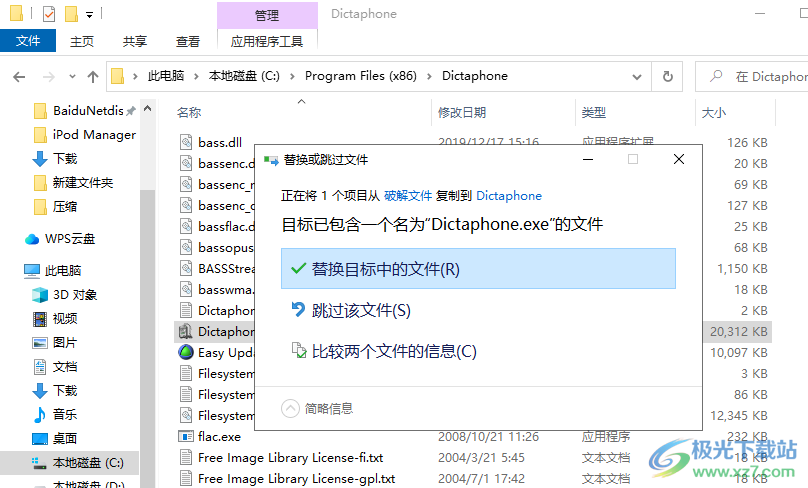Screen dimensions: 808x488
Task: Expand chevron after Program Files (x86) breadcrumb
Action: tap(429, 76)
